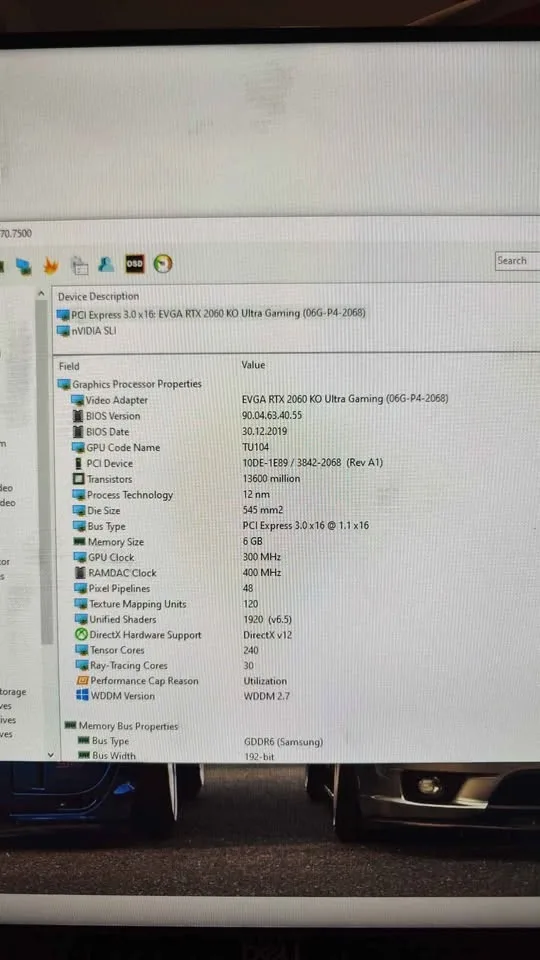Select the PCI Express 3.0 x16 EVGA device entry
The image size is (540, 960).
pos(211,314)
